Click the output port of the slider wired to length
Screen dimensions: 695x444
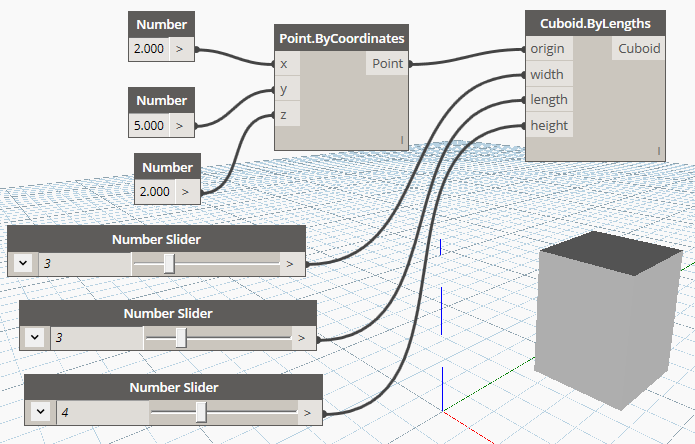[304, 338]
